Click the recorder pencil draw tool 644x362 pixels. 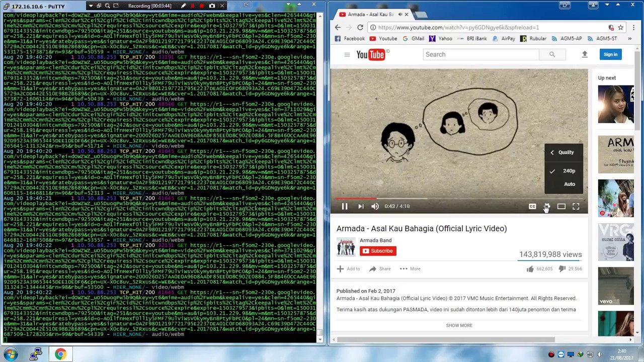pos(183,6)
